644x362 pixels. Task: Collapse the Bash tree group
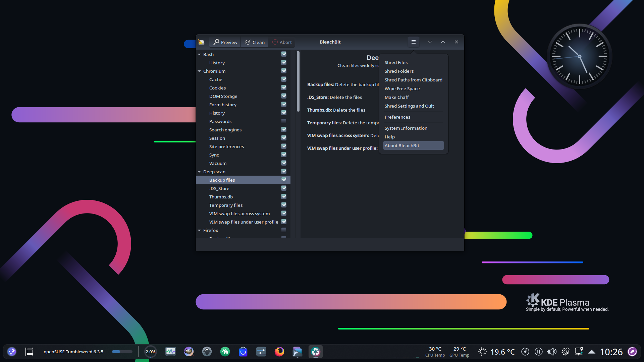click(x=199, y=54)
